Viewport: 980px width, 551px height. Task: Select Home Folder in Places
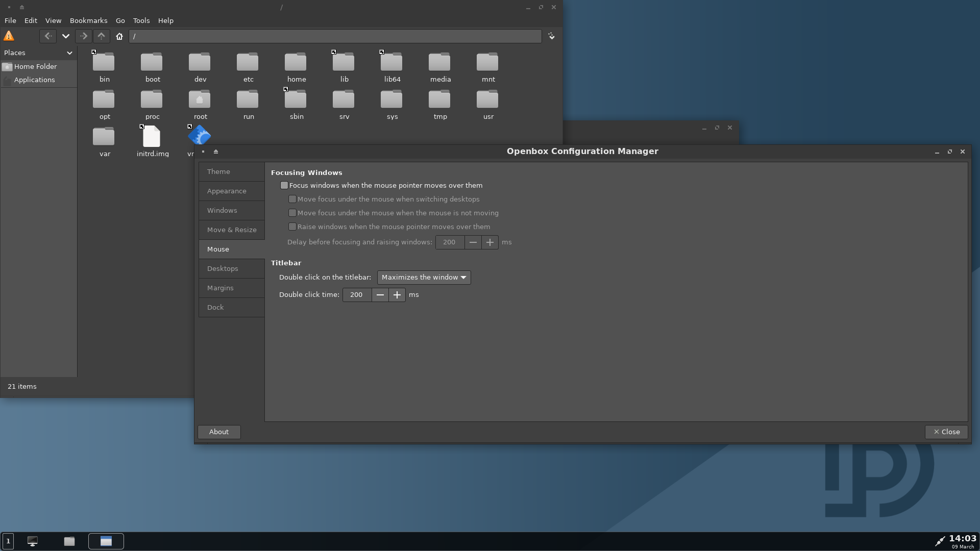39,67
